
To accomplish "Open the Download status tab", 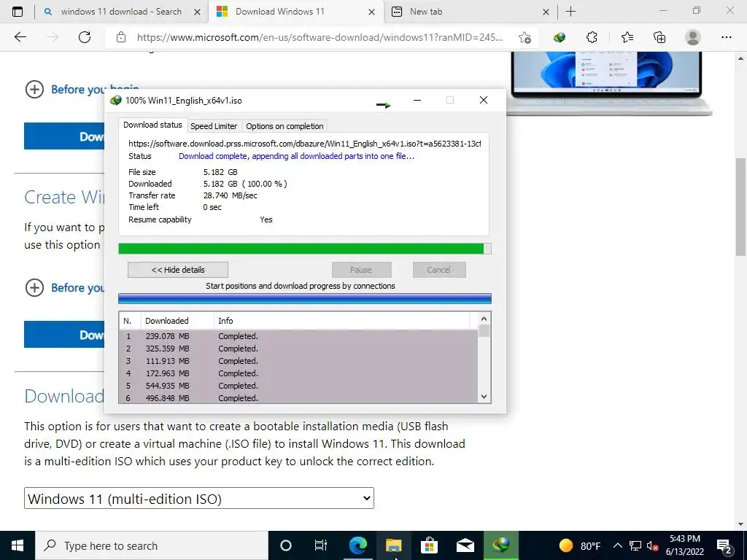I will pyautogui.click(x=152, y=125).
